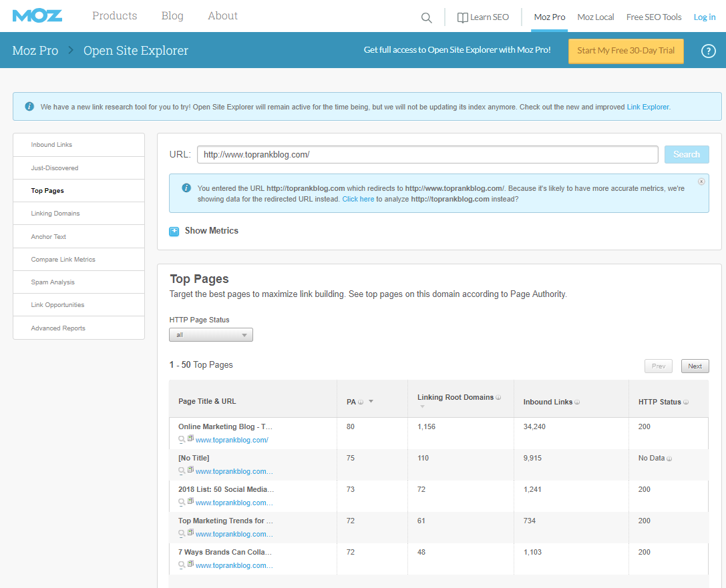Open About menu item
Viewport: 726px width, 588px height.
click(x=222, y=16)
